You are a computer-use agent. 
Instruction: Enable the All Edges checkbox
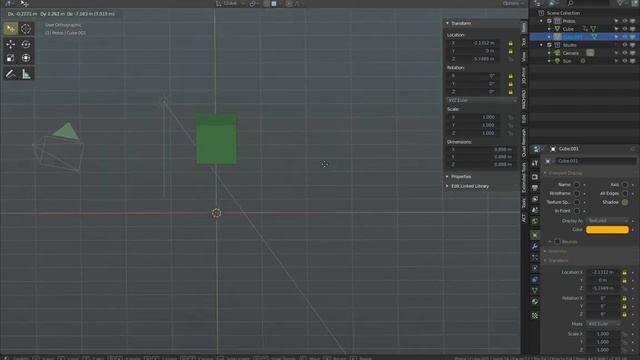625,193
